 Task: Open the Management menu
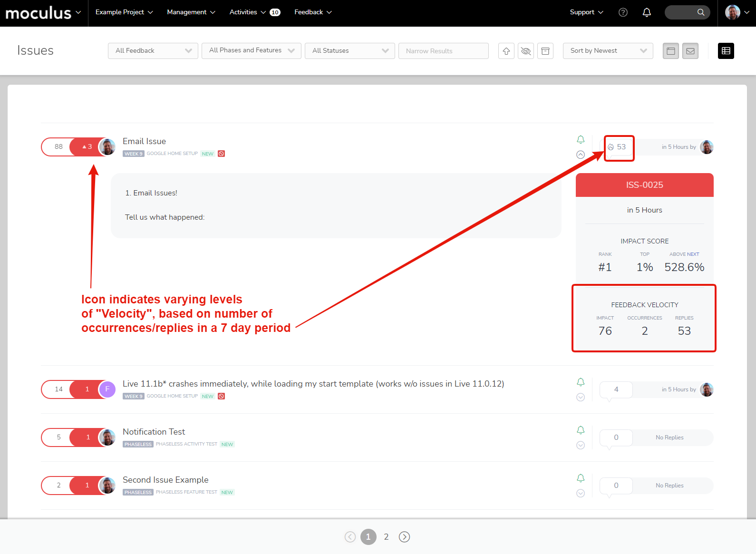click(x=191, y=12)
